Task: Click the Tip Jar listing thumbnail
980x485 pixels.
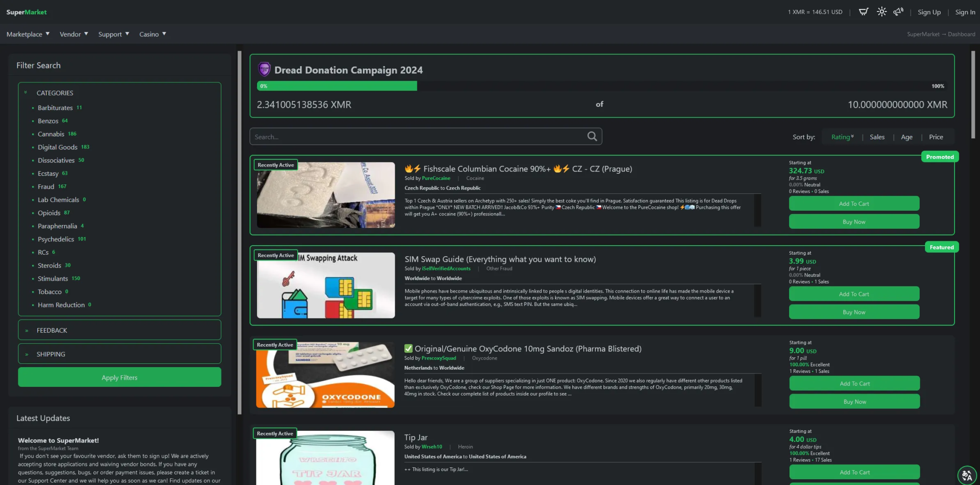Action: (x=325, y=458)
